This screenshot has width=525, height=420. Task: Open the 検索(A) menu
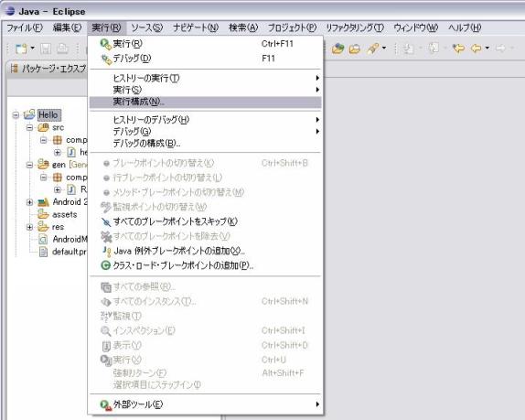click(243, 27)
